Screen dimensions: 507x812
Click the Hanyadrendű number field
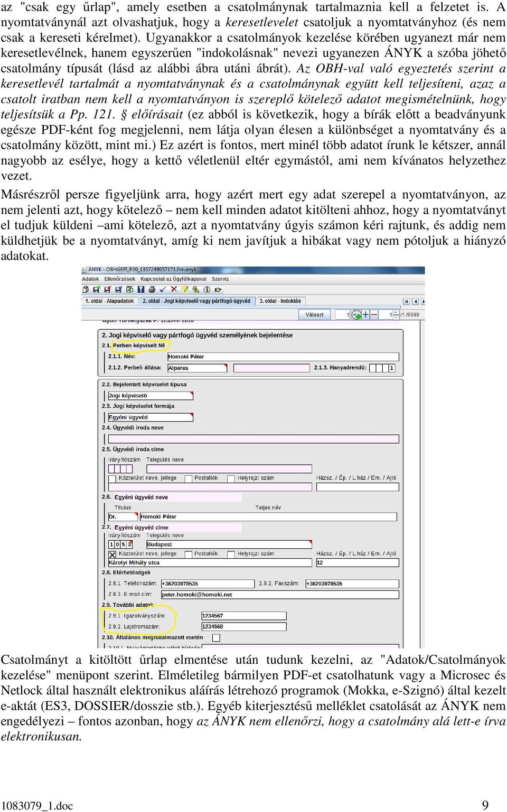(383, 368)
